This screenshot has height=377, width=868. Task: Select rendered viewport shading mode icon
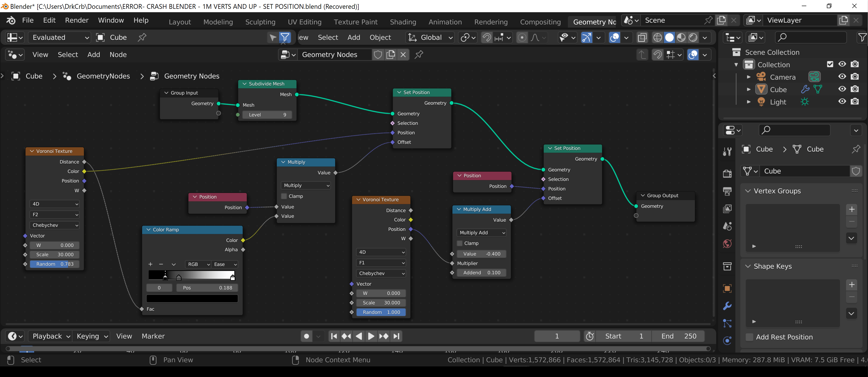pyautogui.click(x=693, y=38)
